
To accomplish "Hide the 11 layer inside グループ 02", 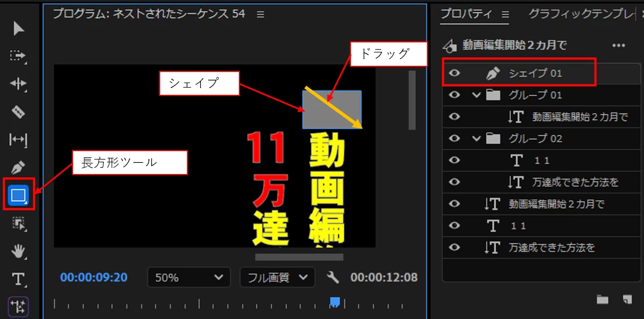I will [454, 160].
